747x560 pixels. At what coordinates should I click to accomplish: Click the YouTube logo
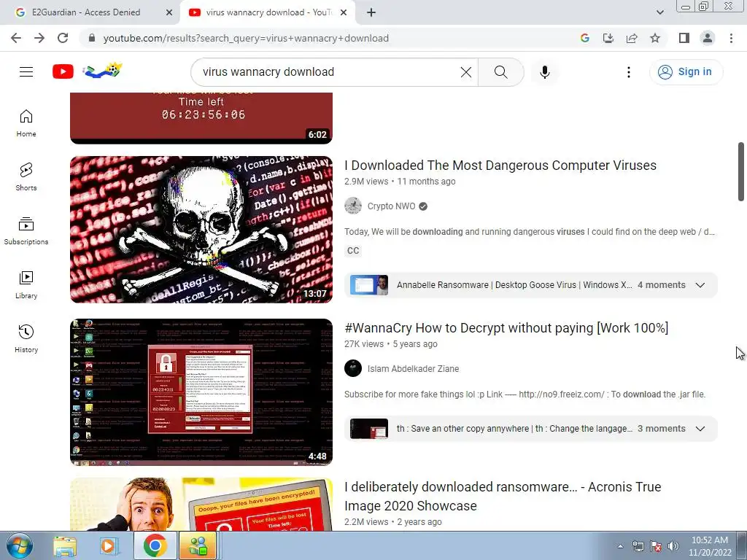[x=63, y=72]
